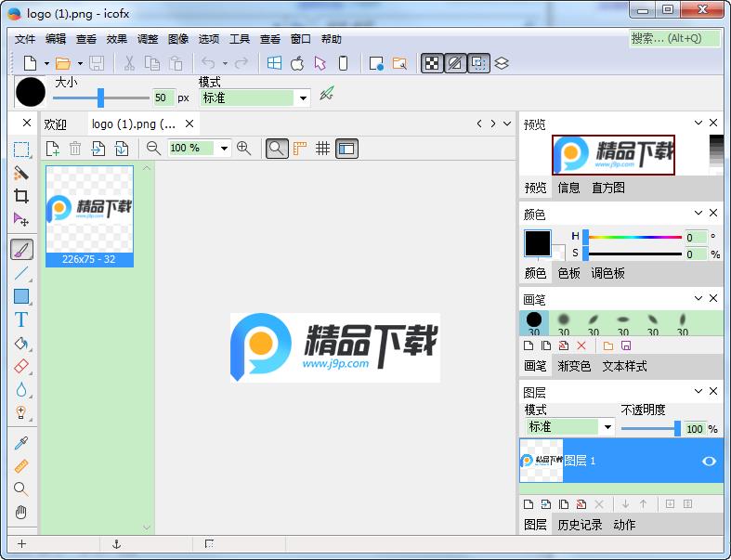Screen dimensions: 731x560
Task: Expand the tab list chevron
Action: [507, 124]
